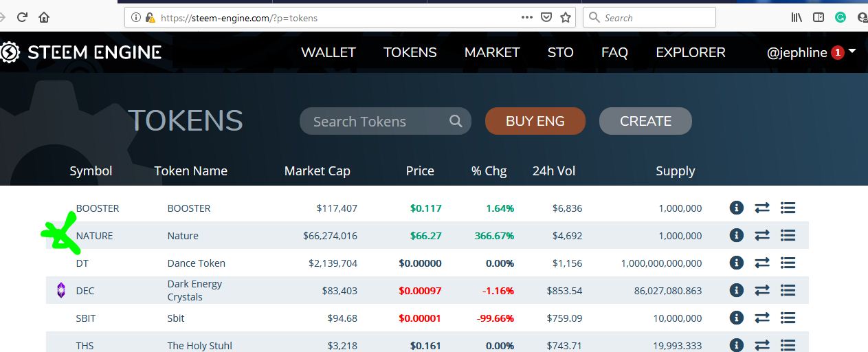Viewport: 868px width, 352px height.
Task: Click market cap $66,274,016
Action: (x=330, y=236)
